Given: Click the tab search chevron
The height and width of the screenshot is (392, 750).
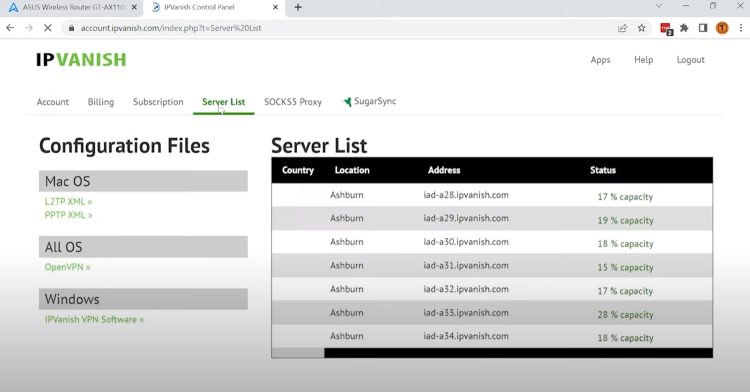Looking at the screenshot, I should point(659,6).
